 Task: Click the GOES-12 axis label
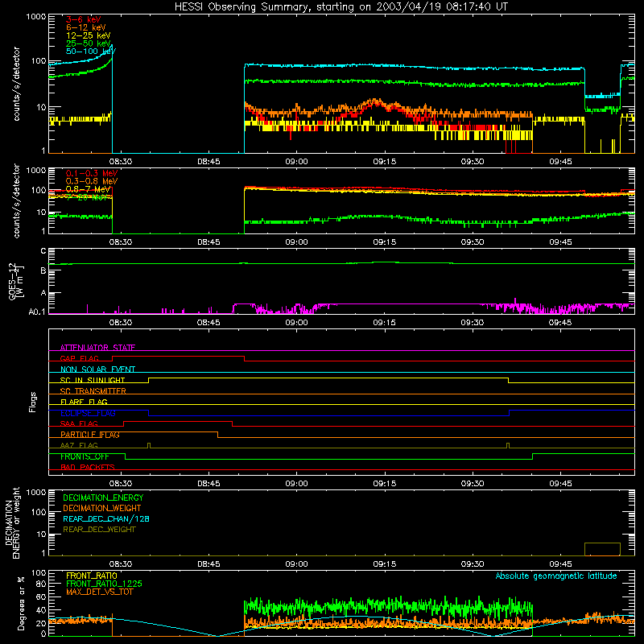click(16, 282)
